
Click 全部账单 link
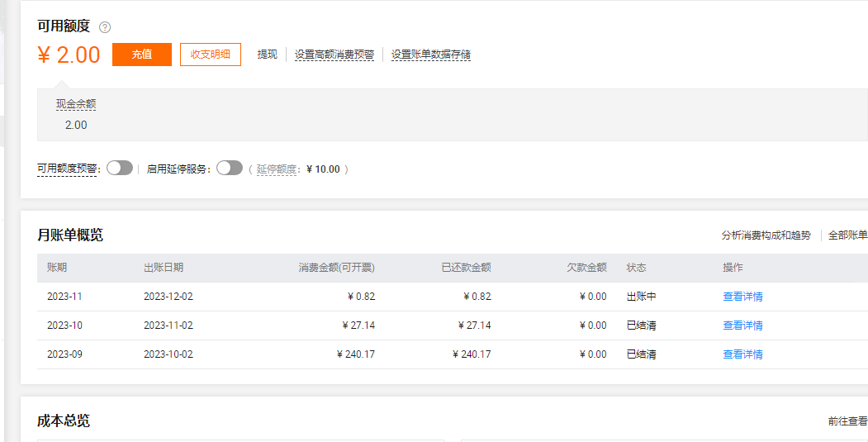pos(847,235)
